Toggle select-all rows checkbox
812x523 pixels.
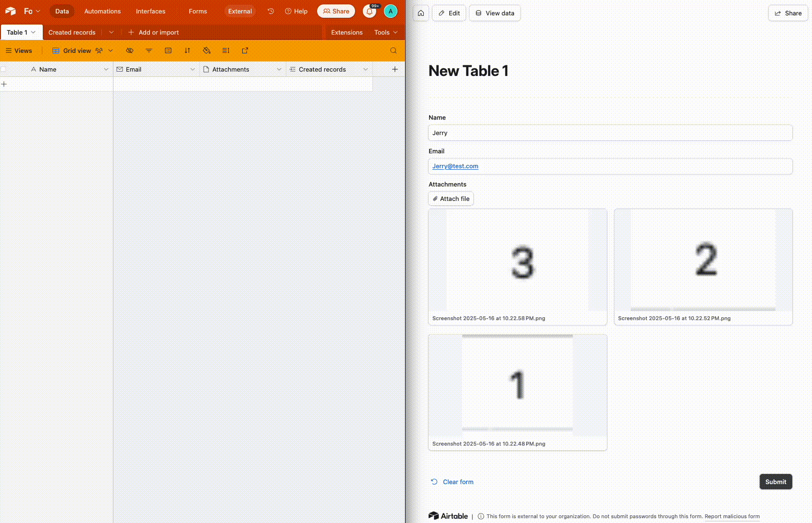click(x=3, y=69)
